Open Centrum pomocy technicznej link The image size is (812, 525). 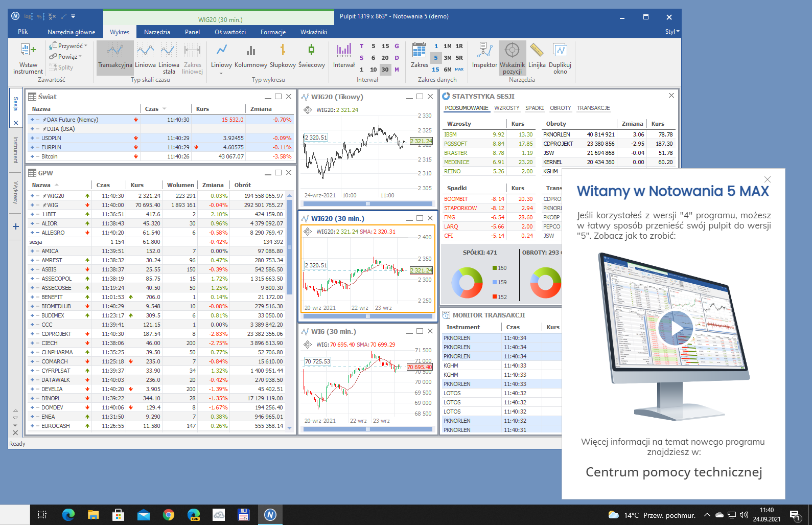coord(674,472)
